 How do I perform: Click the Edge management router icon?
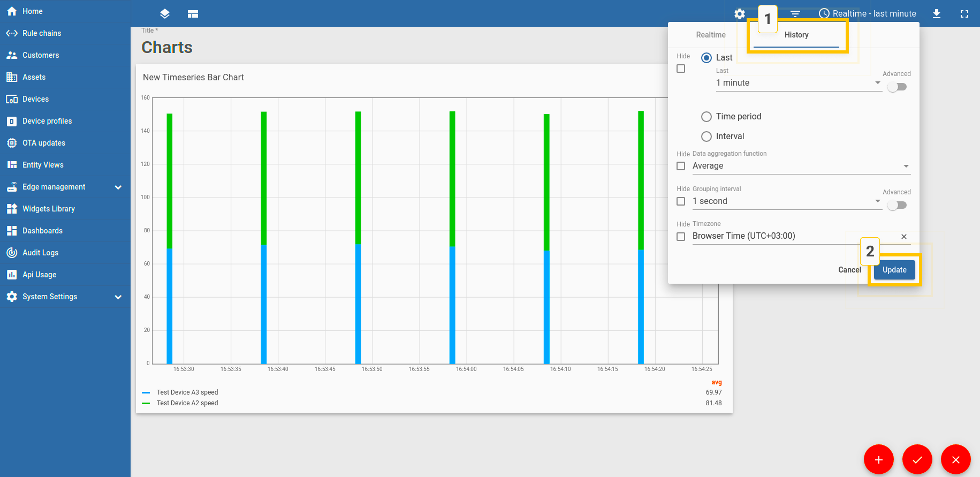[12, 187]
